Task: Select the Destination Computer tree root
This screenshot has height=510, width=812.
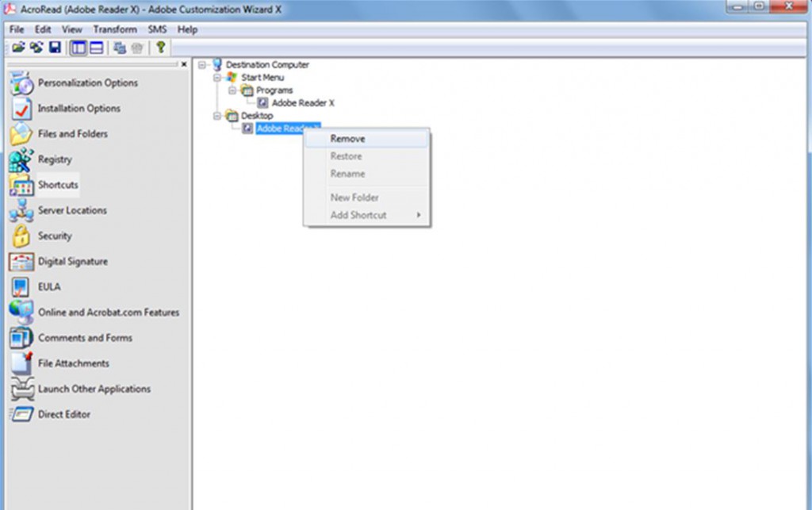Action: pyautogui.click(x=267, y=65)
